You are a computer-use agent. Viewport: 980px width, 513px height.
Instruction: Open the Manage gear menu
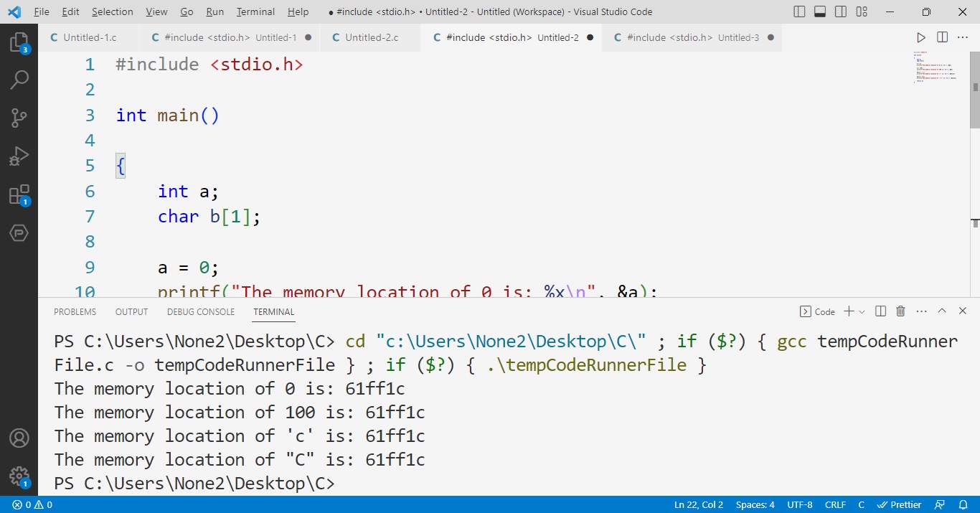point(19,476)
